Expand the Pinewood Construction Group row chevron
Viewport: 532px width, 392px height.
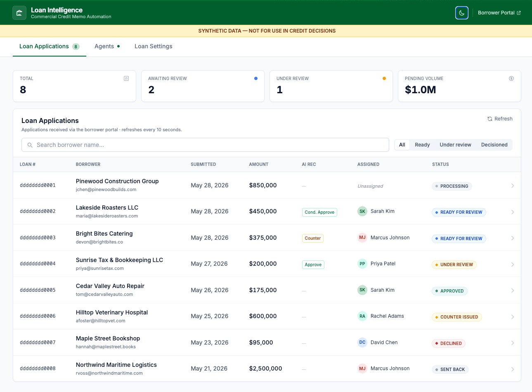[x=513, y=186]
